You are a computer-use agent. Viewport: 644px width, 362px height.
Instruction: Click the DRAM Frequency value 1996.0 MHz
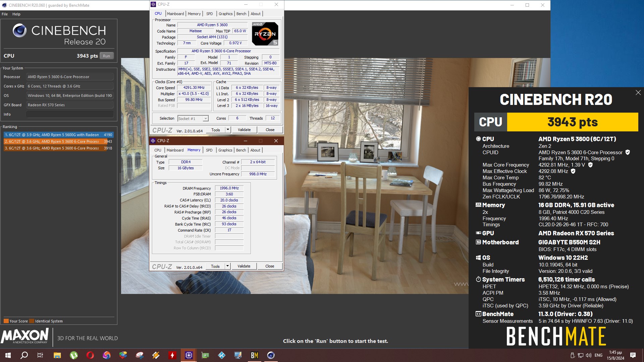click(229, 188)
